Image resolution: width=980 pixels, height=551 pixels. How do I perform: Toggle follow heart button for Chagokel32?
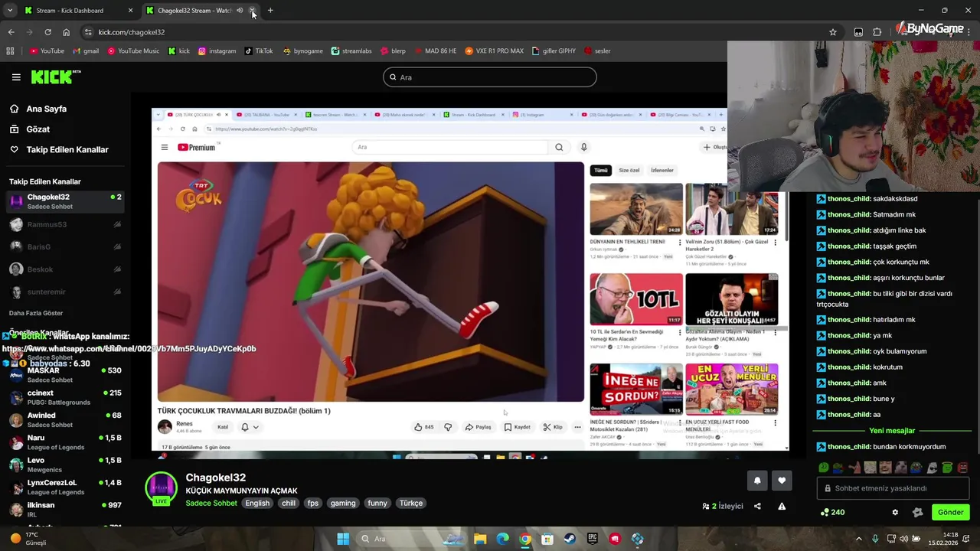[782, 481]
